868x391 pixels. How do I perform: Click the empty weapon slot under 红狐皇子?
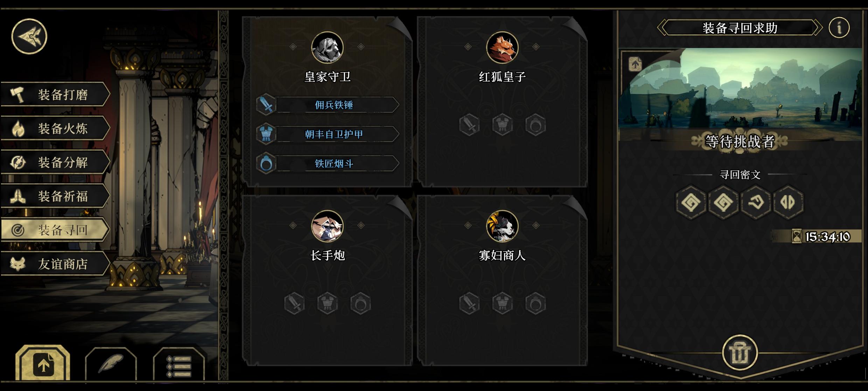pyautogui.click(x=469, y=125)
